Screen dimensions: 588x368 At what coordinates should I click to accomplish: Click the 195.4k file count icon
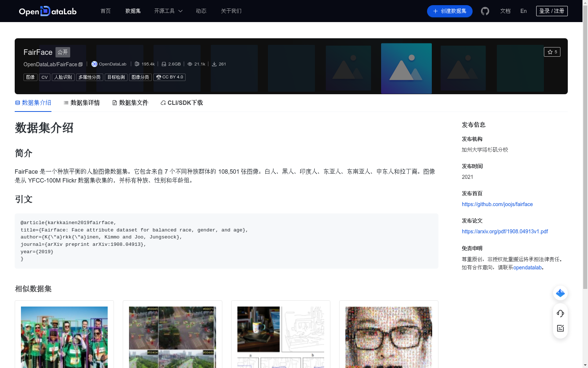(x=137, y=64)
